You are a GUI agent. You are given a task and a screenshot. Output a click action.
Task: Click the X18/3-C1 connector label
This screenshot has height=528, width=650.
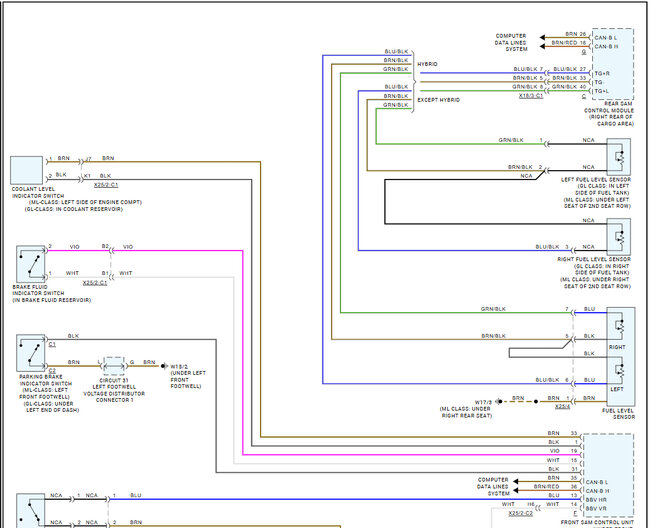pos(531,96)
